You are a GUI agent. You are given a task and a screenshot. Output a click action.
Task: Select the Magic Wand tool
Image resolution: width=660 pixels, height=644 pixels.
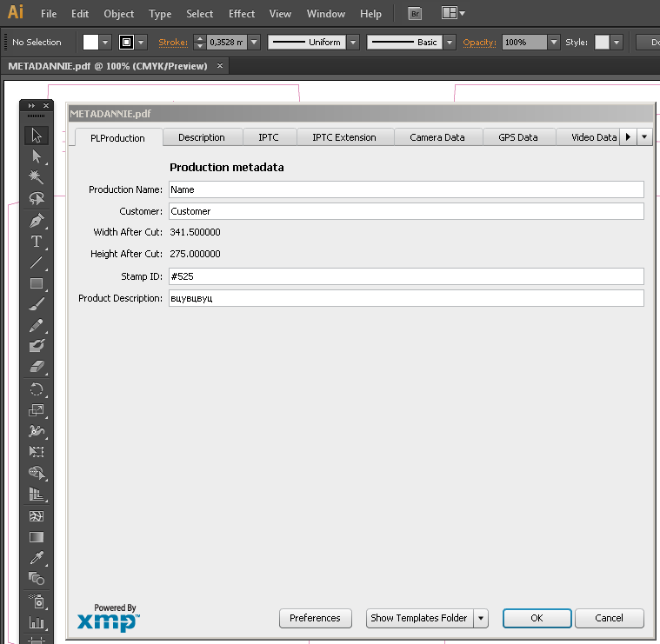click(37, 177)
